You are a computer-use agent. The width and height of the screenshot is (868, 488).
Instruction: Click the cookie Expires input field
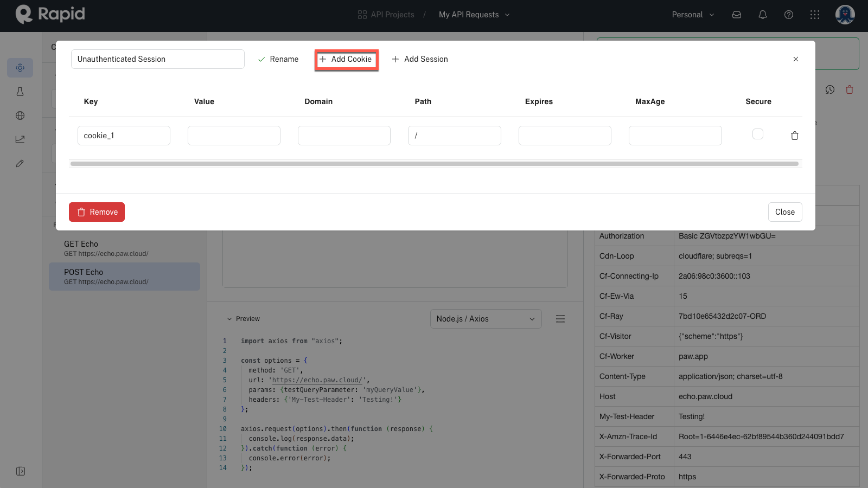(x=565, y=136)
